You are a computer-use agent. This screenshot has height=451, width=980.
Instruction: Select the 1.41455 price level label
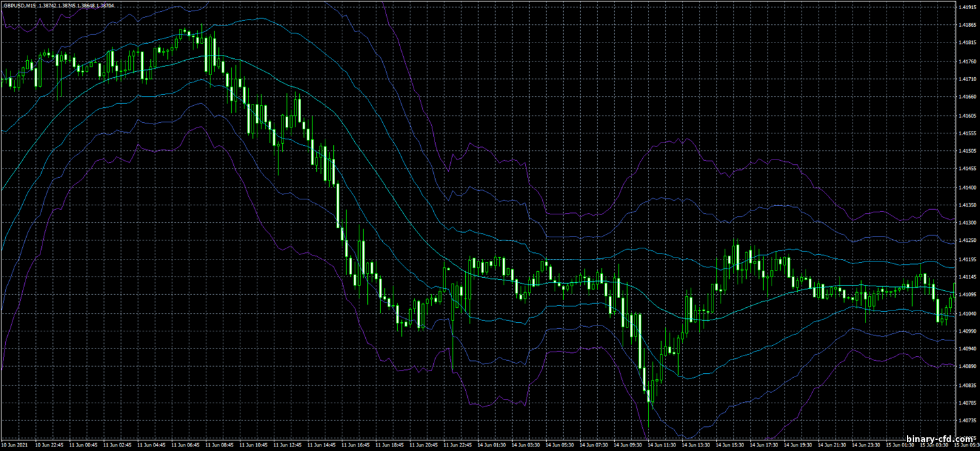click(x=968, y=169)
